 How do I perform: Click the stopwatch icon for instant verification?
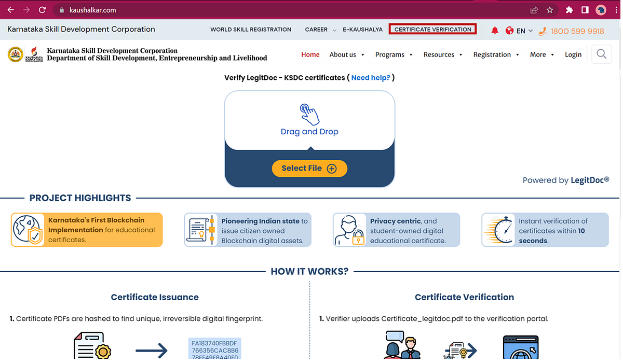click(x=497, y=229)
